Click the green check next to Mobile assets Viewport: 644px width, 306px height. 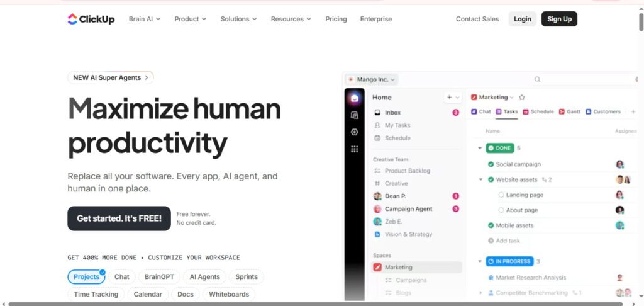pyautogui.click(x=491, y=225)
